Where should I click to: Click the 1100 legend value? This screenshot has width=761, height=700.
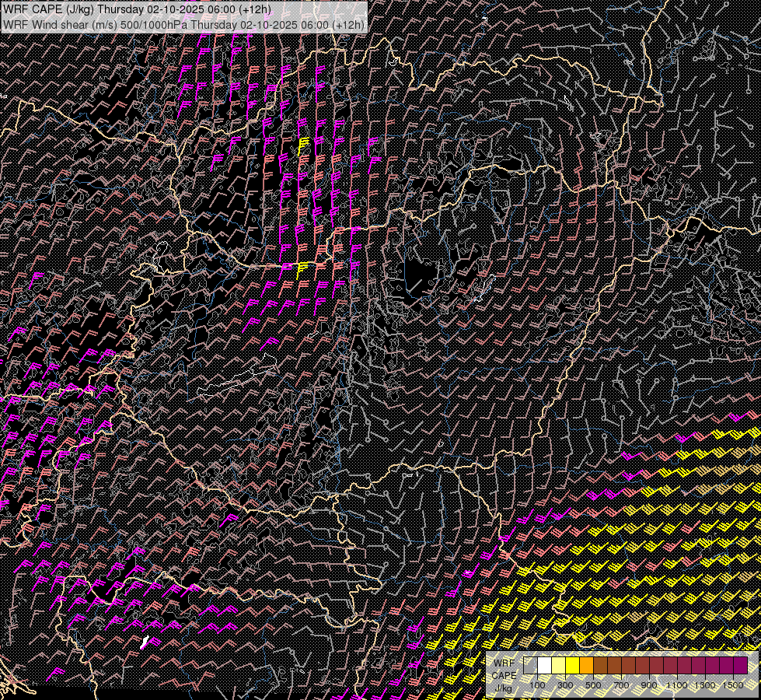point(677,684)
